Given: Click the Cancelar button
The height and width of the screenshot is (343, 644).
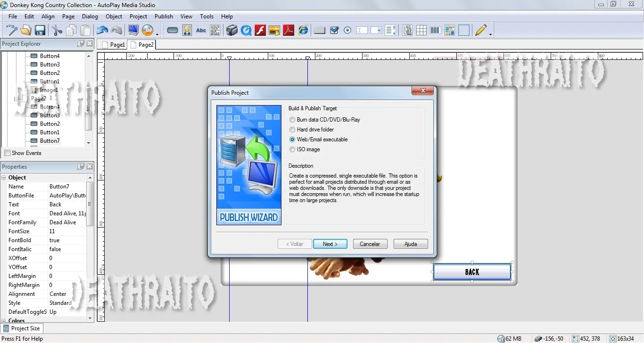Looking at the screenshot, I should (x=370, y=244).
